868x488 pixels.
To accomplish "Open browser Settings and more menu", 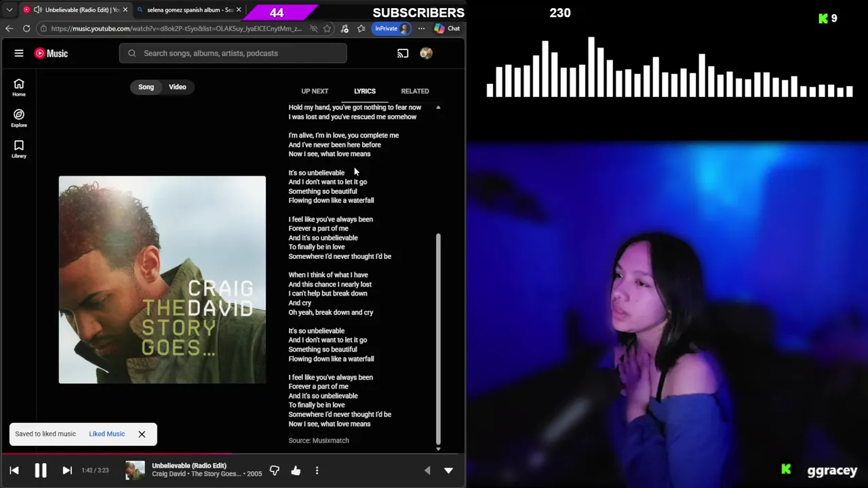I will tap(421, 28).
